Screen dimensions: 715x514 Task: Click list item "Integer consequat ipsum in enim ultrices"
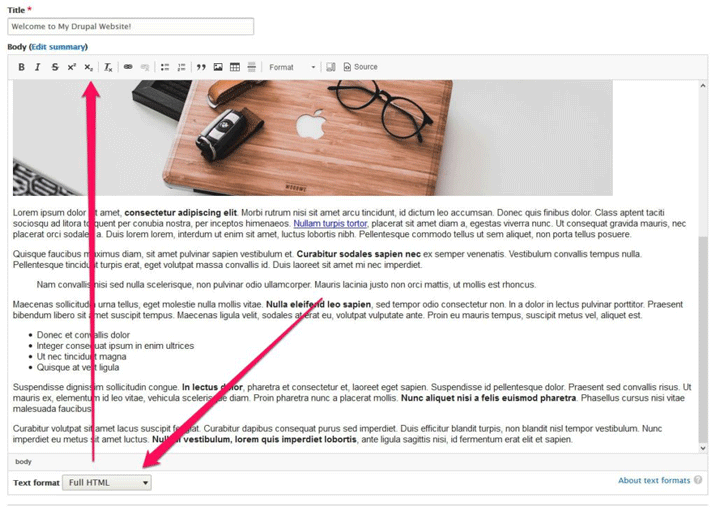pyautogui.click(x=115, y=346)
